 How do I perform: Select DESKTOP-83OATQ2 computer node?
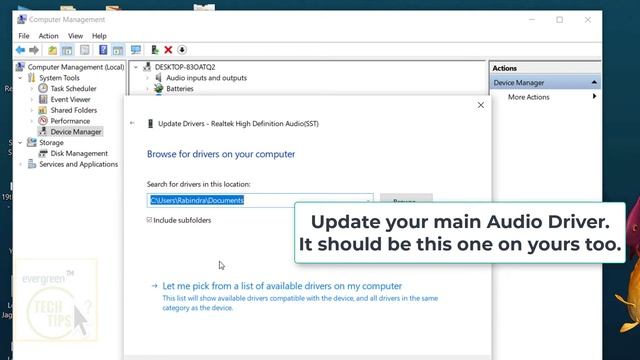pyautogui.click(x=185, y=67)
